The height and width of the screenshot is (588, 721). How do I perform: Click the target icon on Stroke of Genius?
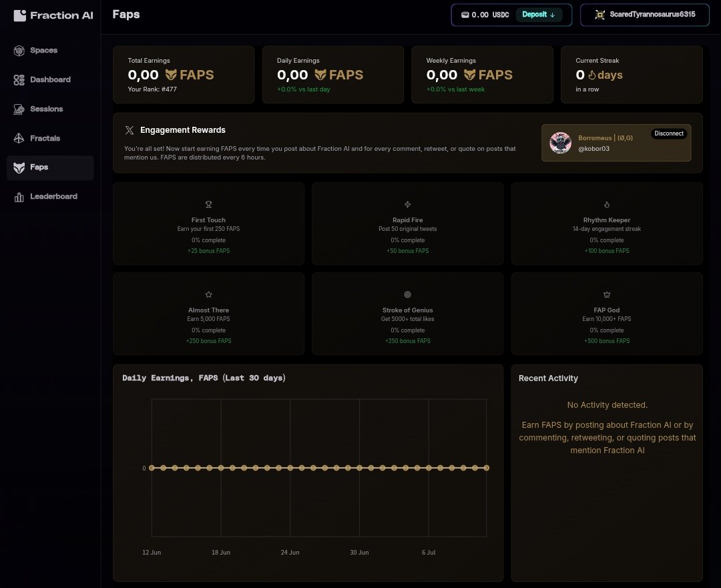[407, 294]
